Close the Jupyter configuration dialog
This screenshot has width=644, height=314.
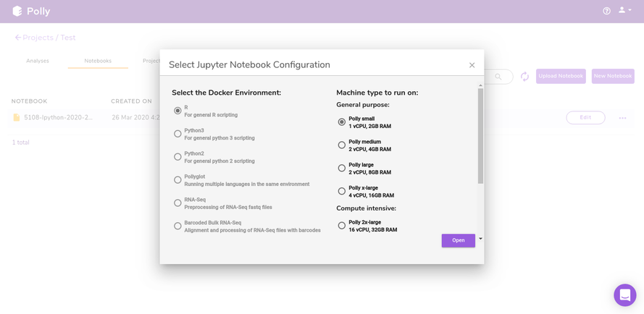tap(472, 65)
